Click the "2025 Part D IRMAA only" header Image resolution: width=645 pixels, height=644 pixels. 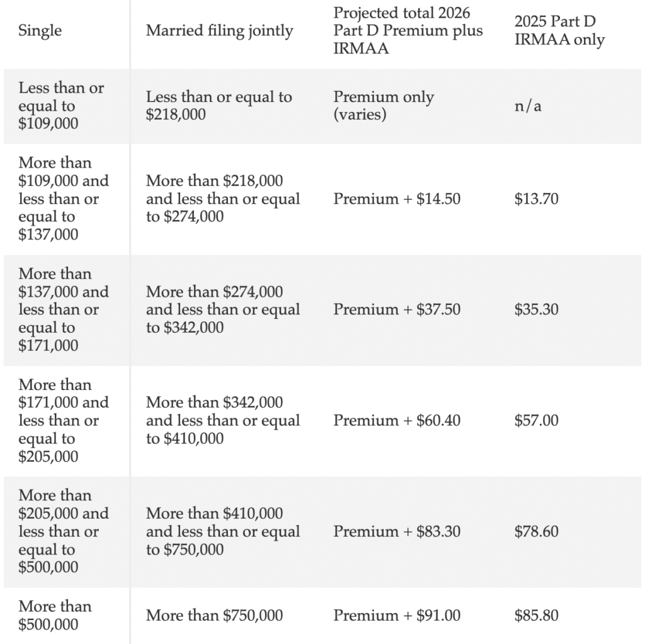tap(559, 30)
